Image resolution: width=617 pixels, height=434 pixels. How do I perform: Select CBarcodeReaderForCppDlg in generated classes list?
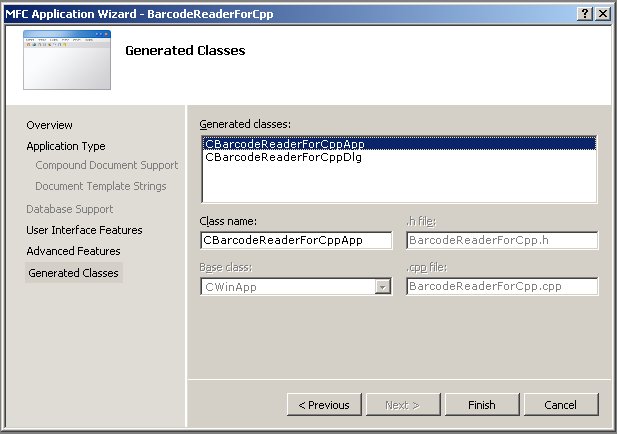[x=283, y=157]
